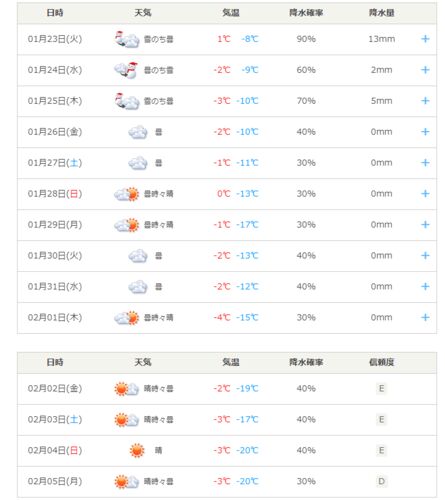445x500 pixels.
Task: Click the snowman icon on 01月24日
Action: click(x=127, y=70)
